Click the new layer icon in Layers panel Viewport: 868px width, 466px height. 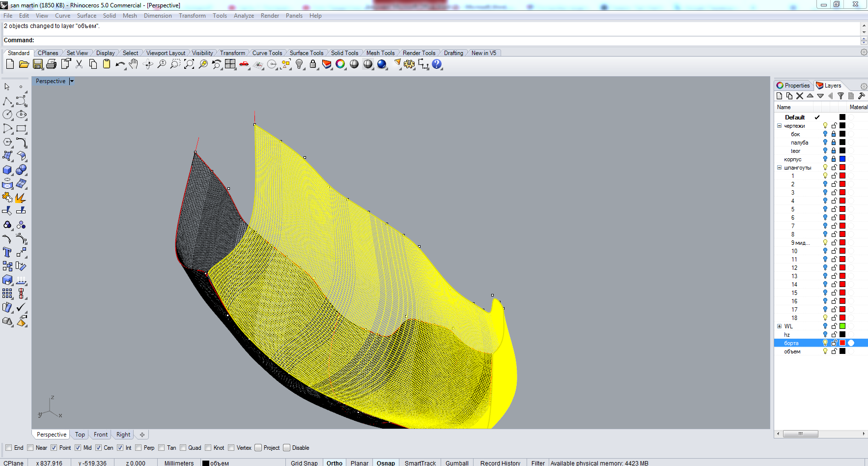(x=779, y=96)
